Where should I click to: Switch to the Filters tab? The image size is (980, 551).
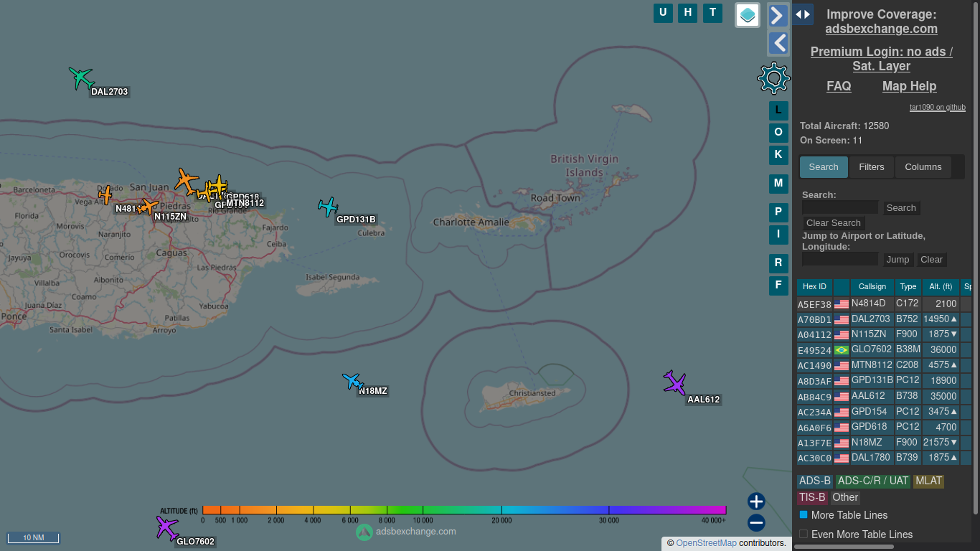[x=872, y=167]
